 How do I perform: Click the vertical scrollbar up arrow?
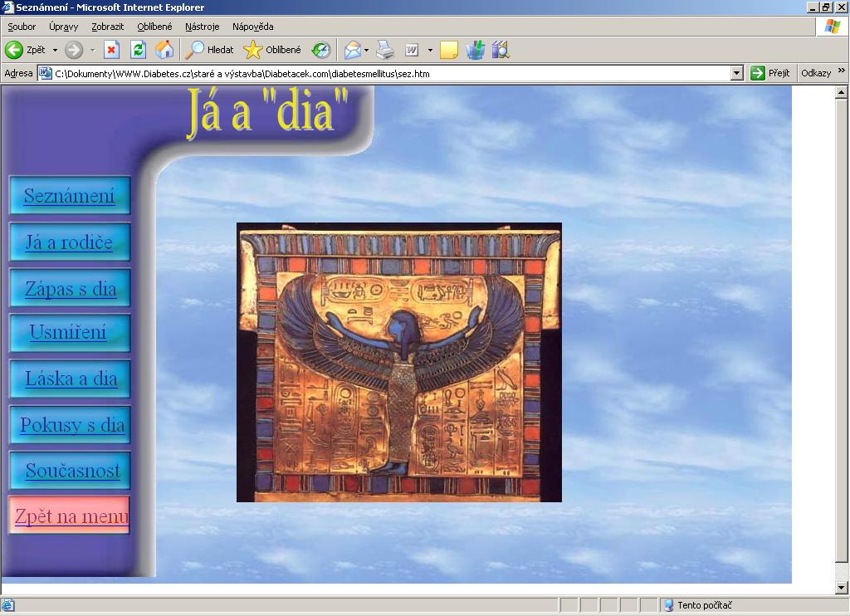pos(842,93)
